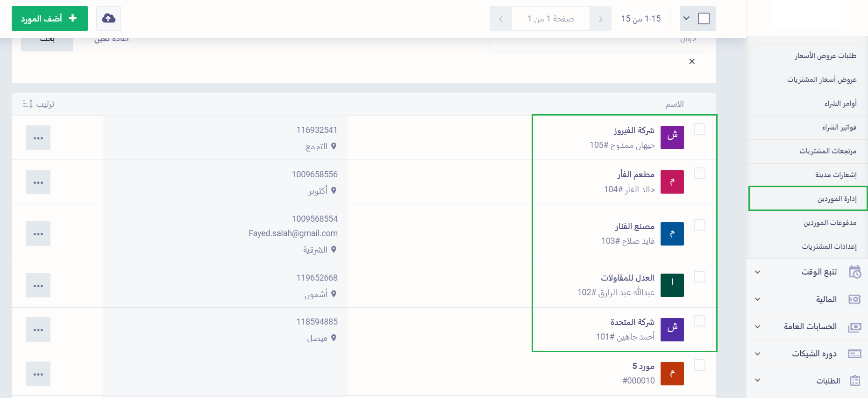Click the purple avatar of شركة المتحدة
868x398 pixels.
point(672,329)
